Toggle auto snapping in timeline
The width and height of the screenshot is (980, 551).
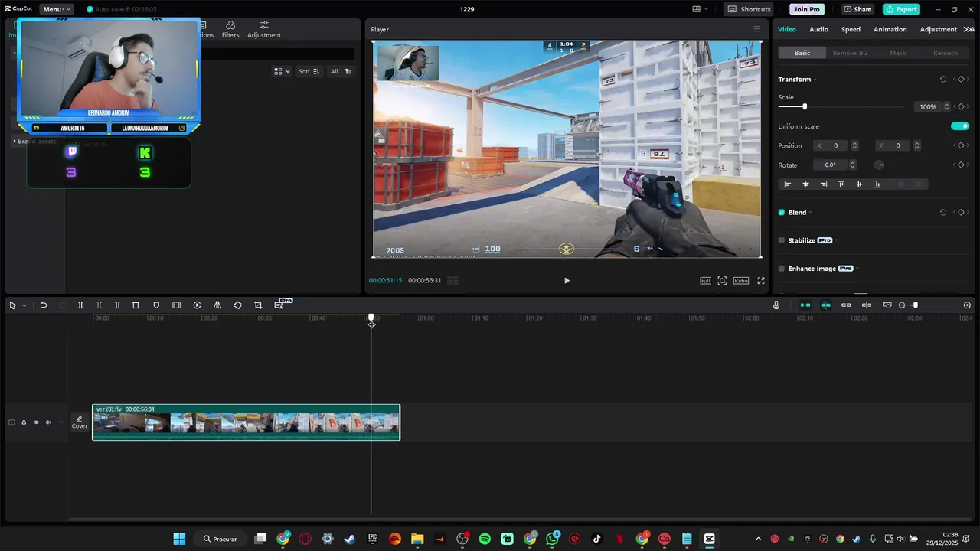coord(825,305)
